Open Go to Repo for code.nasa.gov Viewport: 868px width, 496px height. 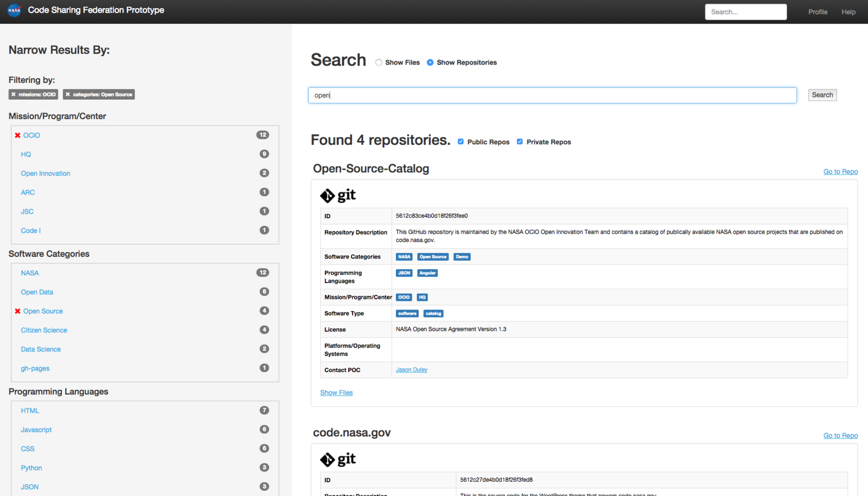[840, 435]
